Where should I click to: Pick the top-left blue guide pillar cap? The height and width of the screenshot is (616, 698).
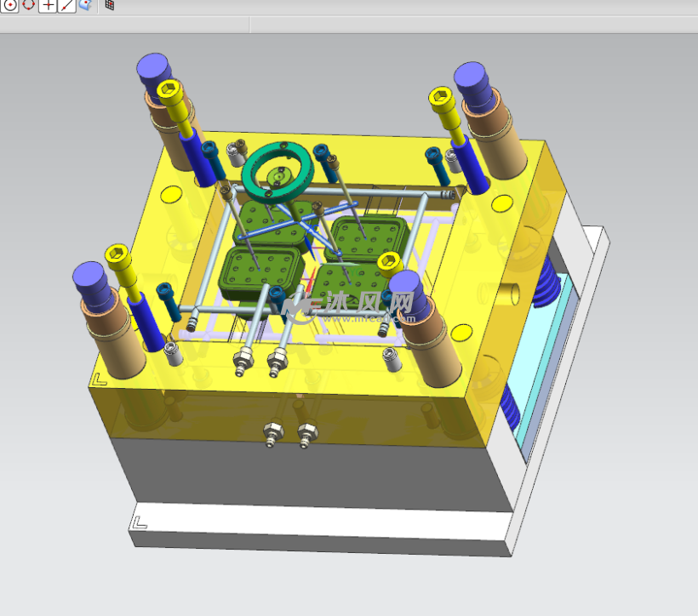[153, 66]
